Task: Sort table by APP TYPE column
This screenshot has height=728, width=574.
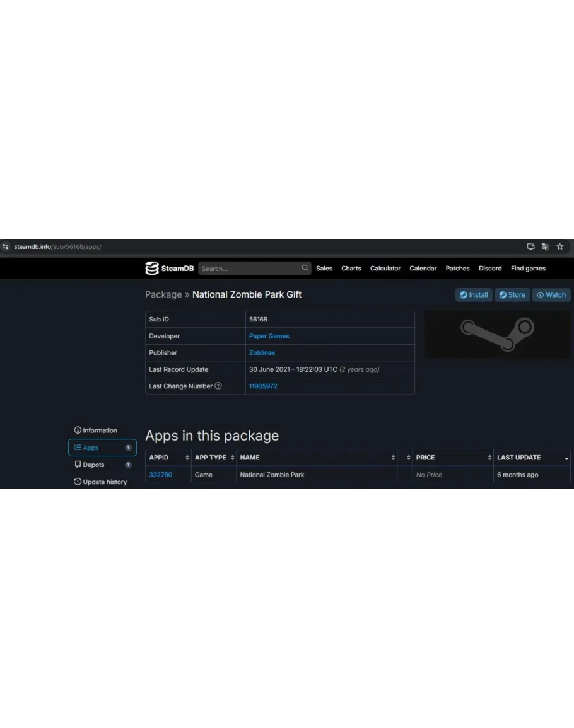Action: pyautogui.click(x=214, y=458)
